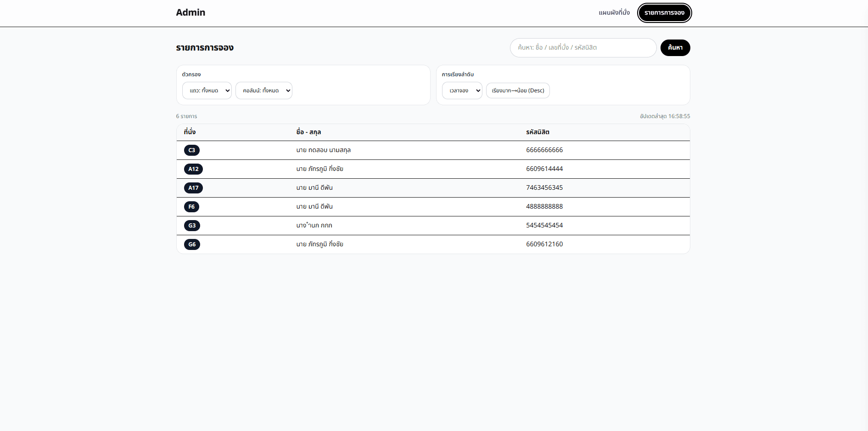Click the Admin logo title
This screenshot has height=431, width=868.
point(190,12)
